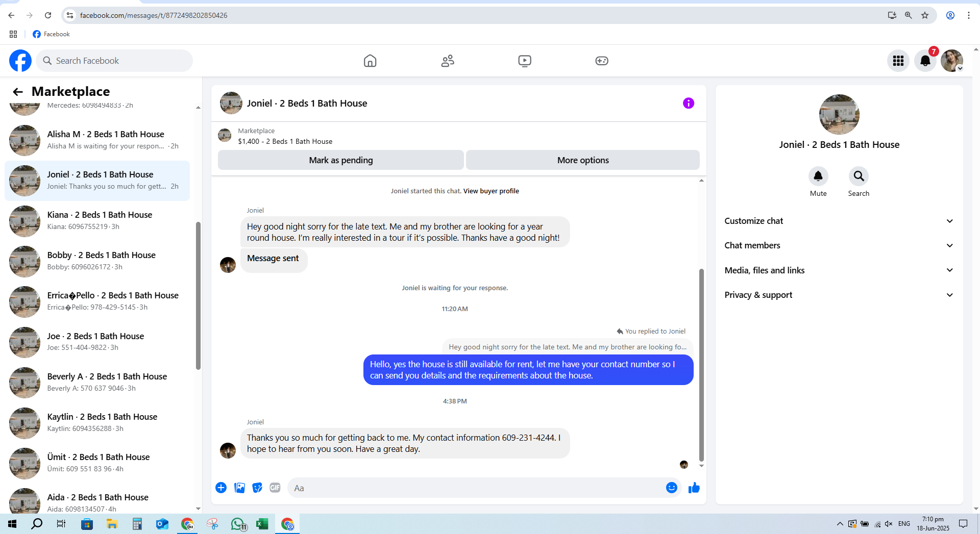Viewport: 980px width, 534px height.
Task: Click Mark as pending button
Action: coord(341,160)
